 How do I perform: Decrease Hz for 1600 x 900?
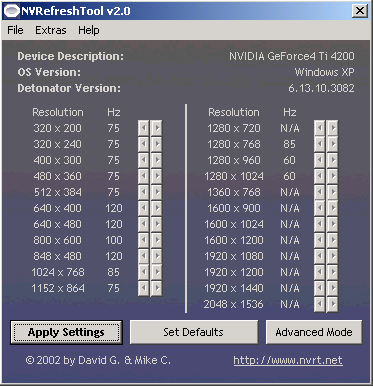(x=320, y=208)
